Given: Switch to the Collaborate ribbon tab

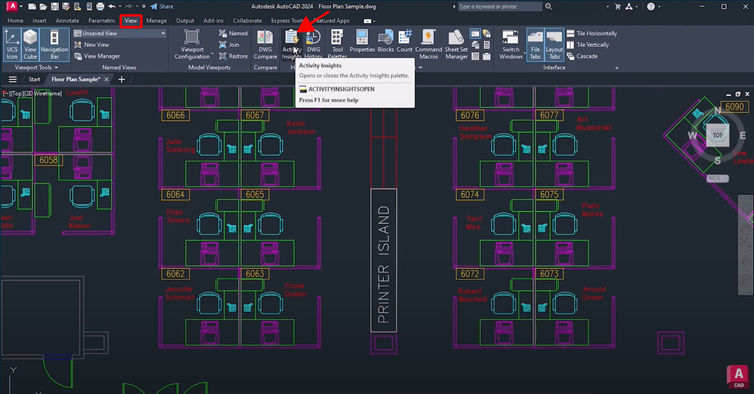Looking at the screenshot, I should click(x=247, y=21).
